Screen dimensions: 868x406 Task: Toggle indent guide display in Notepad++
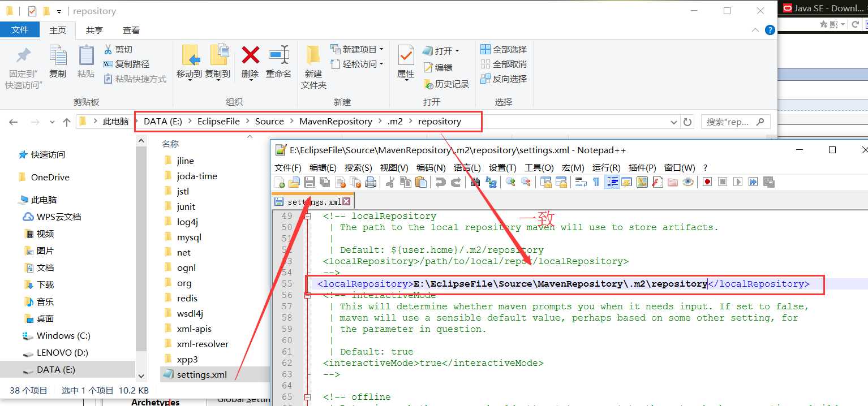coord(612,182)
